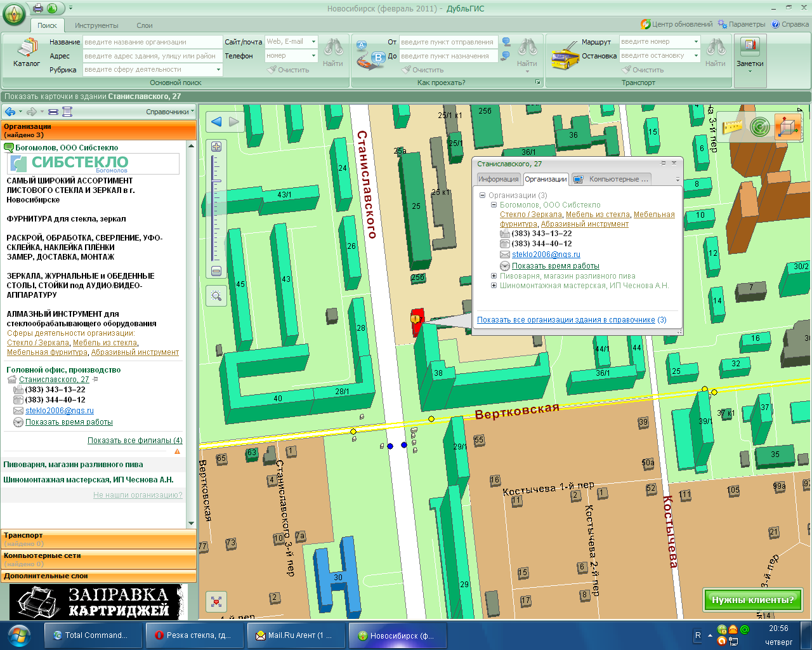
Task: Open the Заметки notes tool
Action: click(x=750, y=53)
